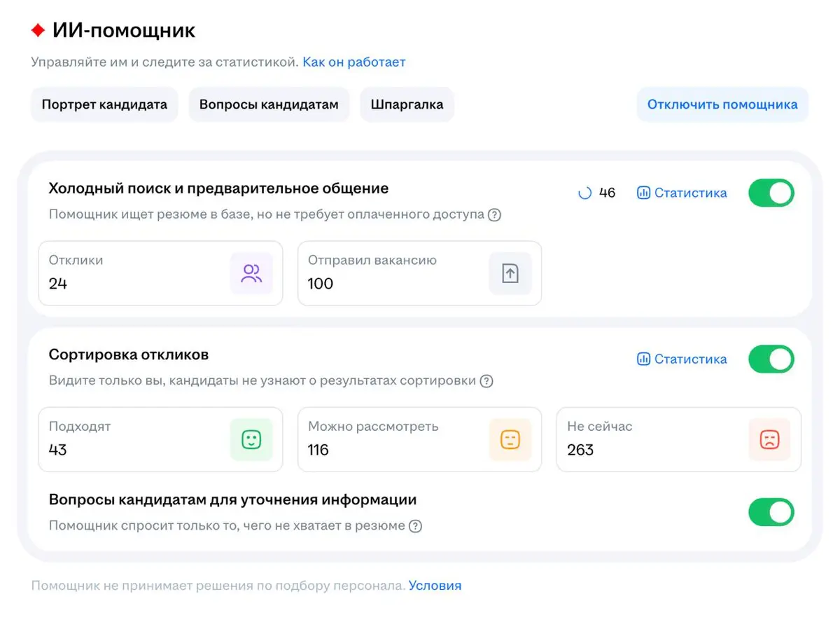Follow the Как он работает link
Viewport: 840px width, 620px height.
354,62
